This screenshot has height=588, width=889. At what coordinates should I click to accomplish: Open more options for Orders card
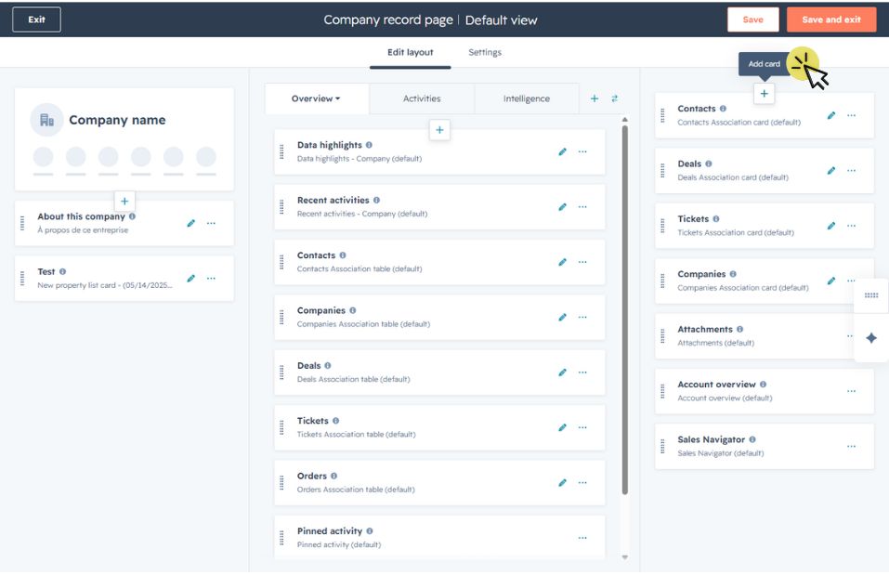tap(582, 482)
